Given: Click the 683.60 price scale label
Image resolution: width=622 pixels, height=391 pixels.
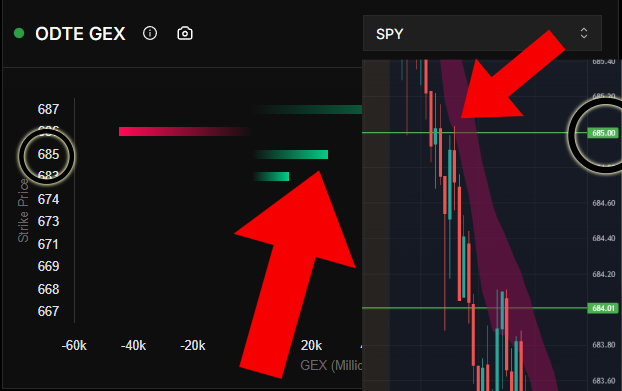Looking at the screenshot, I should pos(604,381).
